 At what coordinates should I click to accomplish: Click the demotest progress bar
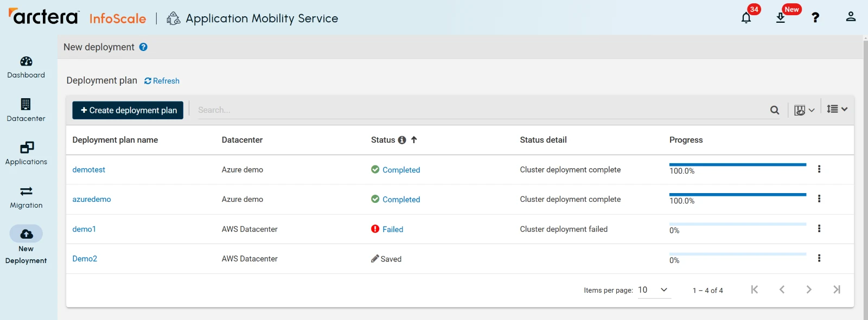tap(737, 165)
